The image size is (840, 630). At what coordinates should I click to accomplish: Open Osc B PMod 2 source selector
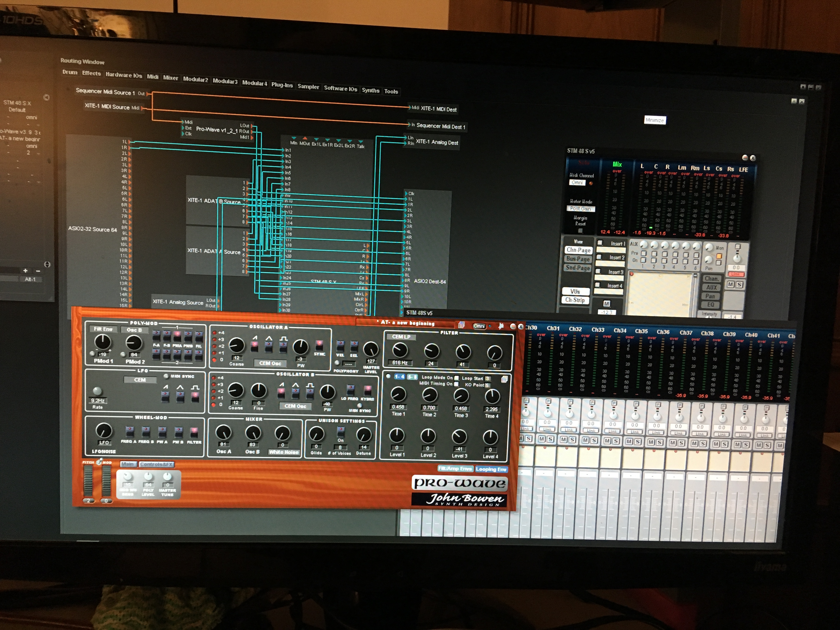[134, 330]
